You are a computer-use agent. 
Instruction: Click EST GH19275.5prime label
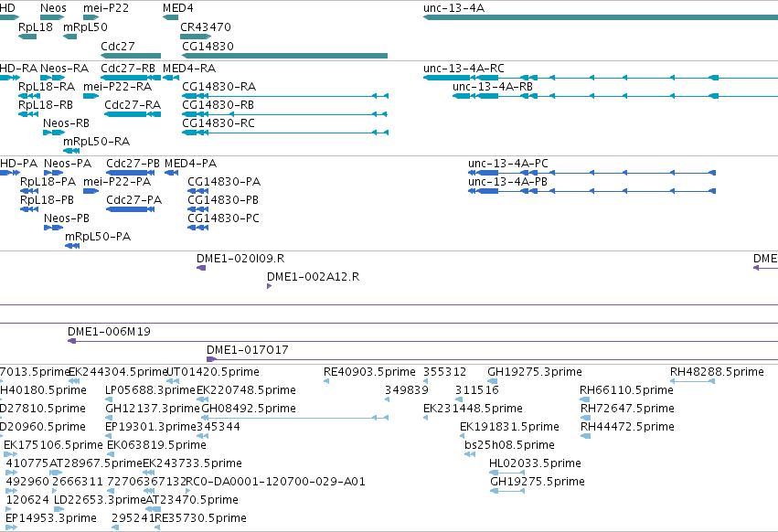click(538, 482)
